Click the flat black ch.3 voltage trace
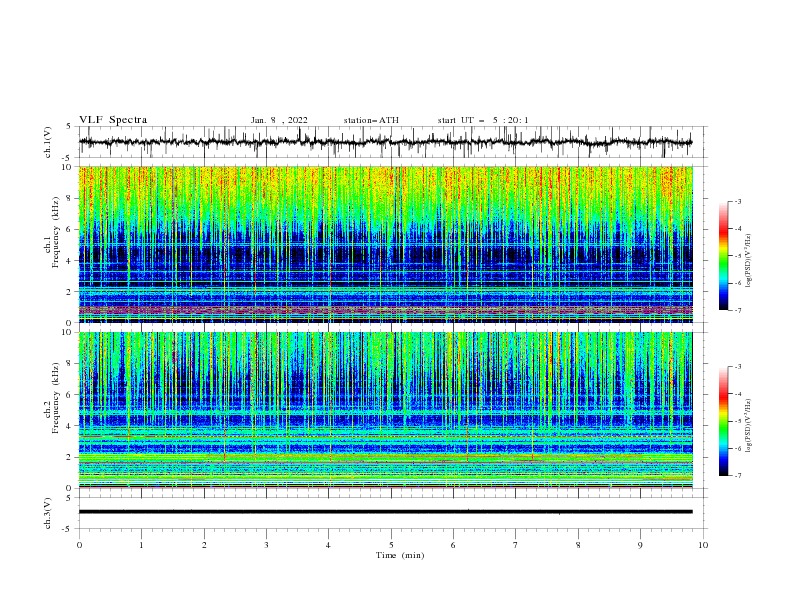 click(385, 512)
